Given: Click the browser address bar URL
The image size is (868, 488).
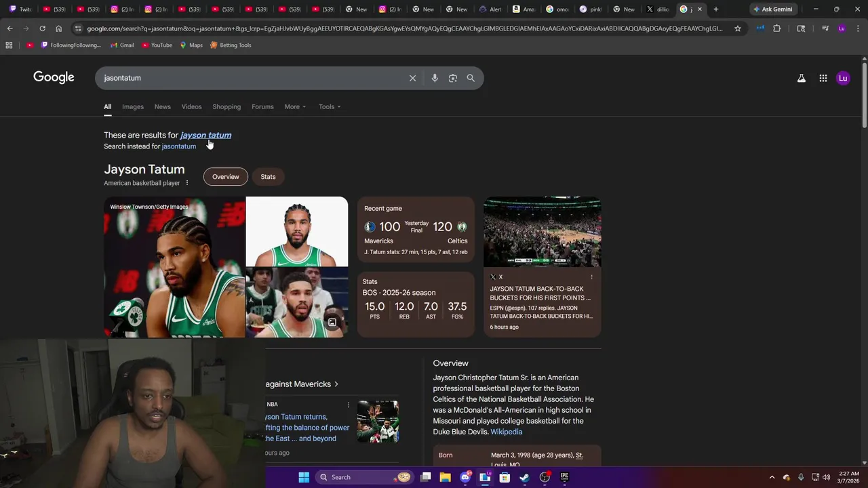Looking at the screenshot, I should click(404, 28).
